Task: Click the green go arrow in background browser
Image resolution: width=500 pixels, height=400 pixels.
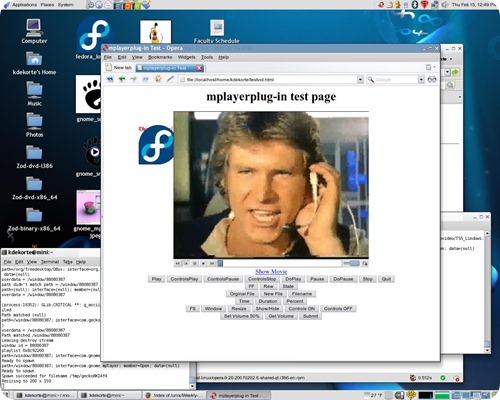Action: pyautogui.click(x=455, y=72)
